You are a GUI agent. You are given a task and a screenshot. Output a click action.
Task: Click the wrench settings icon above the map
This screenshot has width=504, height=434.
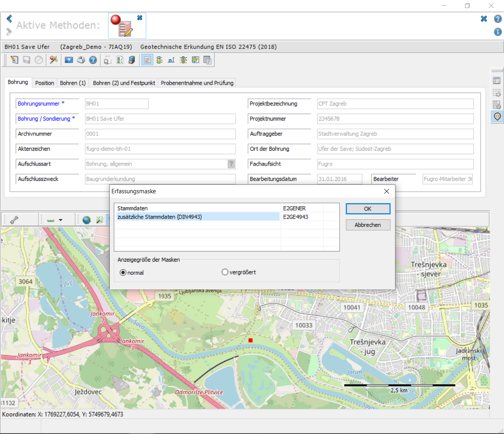(x=14, y=220)
